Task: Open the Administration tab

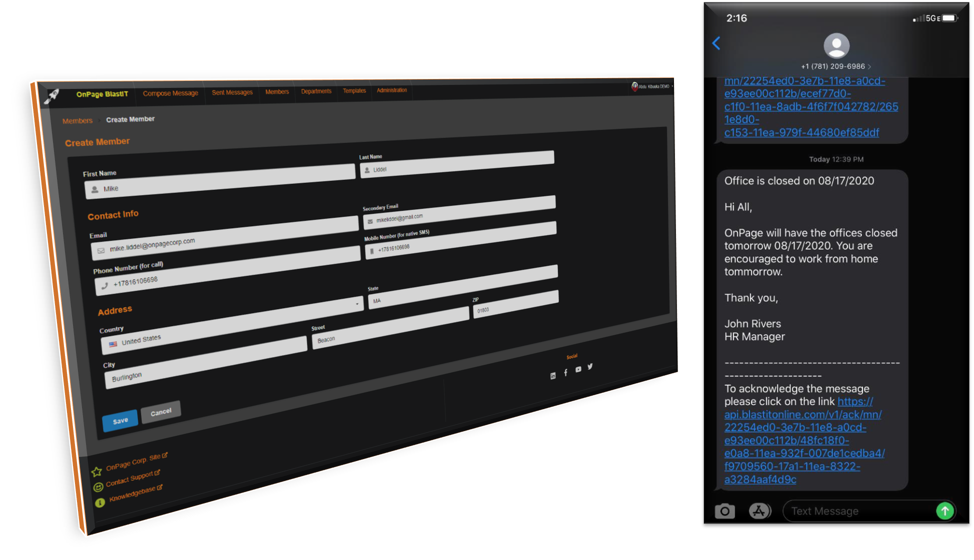Action: click(x=391, y=90)
